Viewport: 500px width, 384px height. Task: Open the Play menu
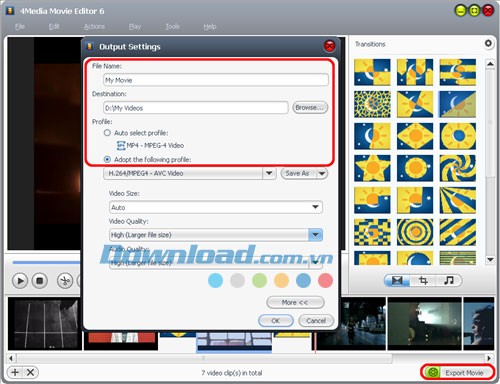[135, 26]
